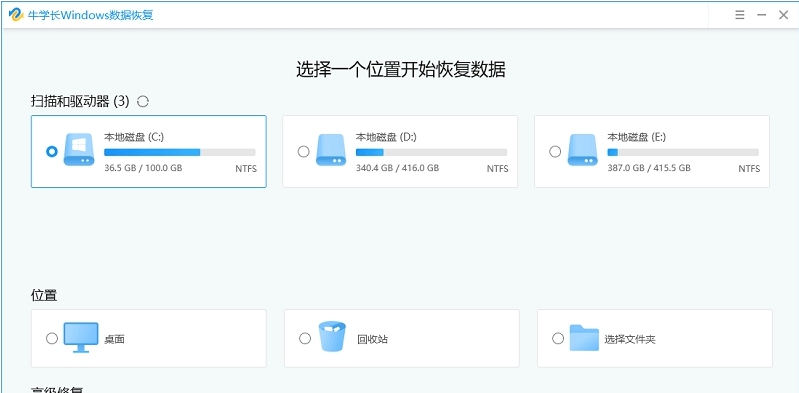Click the 选择文件夹 folder icon

(x=584, y=337)
